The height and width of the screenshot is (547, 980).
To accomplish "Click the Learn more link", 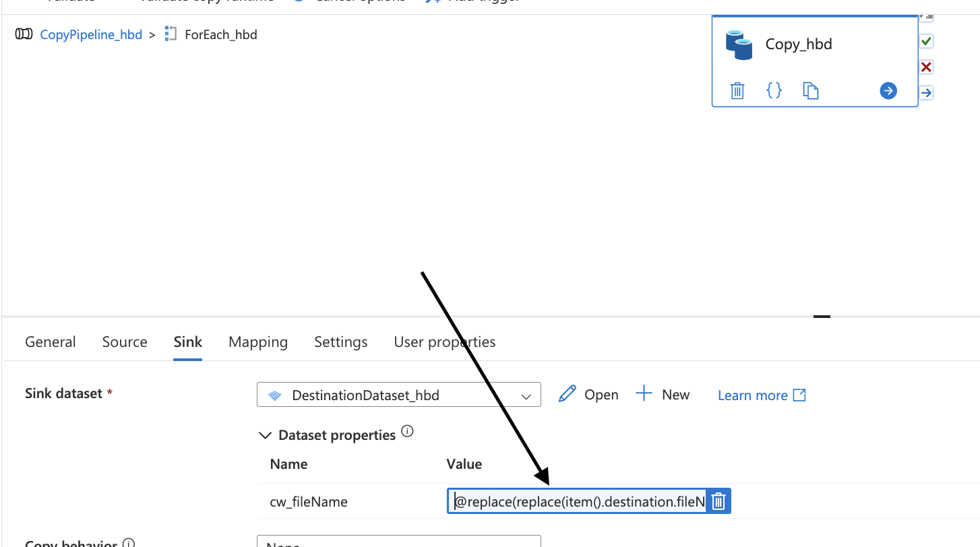I will [753, 395].
